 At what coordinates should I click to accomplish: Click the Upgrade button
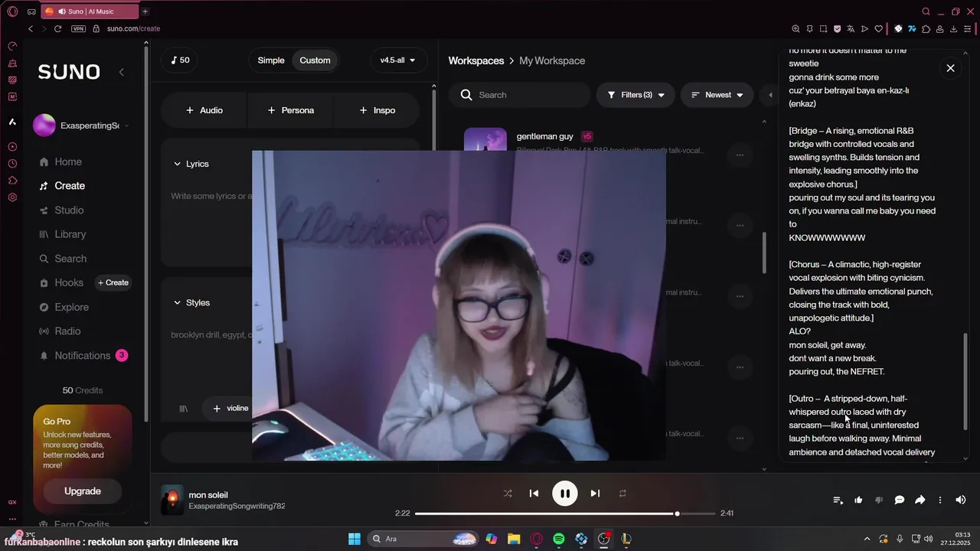[83, 491]
